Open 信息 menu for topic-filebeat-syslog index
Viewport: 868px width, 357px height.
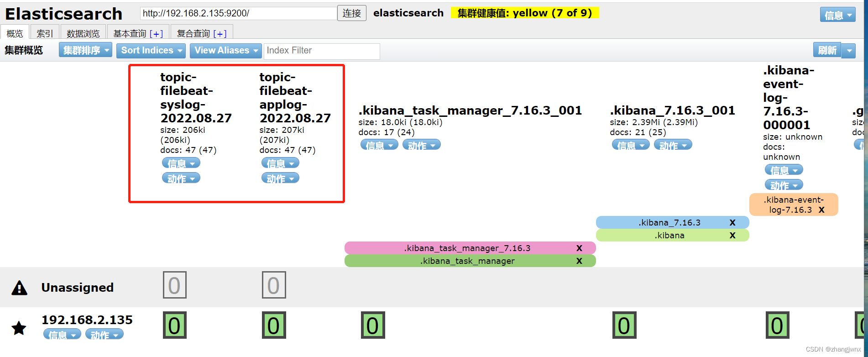click(181, 163)
